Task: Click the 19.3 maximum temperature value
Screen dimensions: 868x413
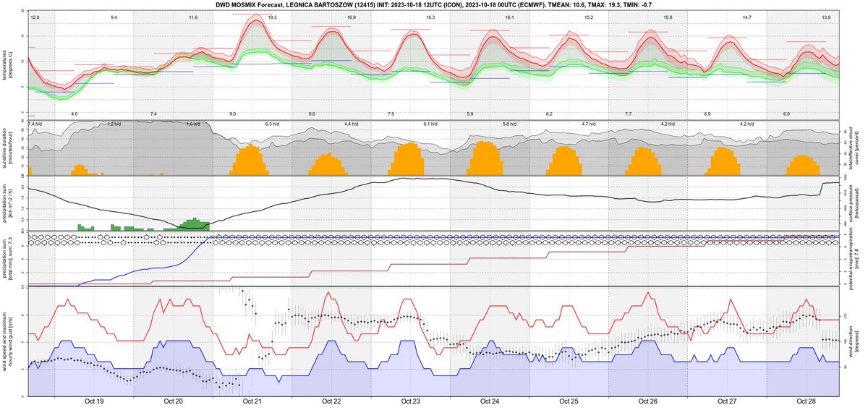Action: [x=272, y=17]
